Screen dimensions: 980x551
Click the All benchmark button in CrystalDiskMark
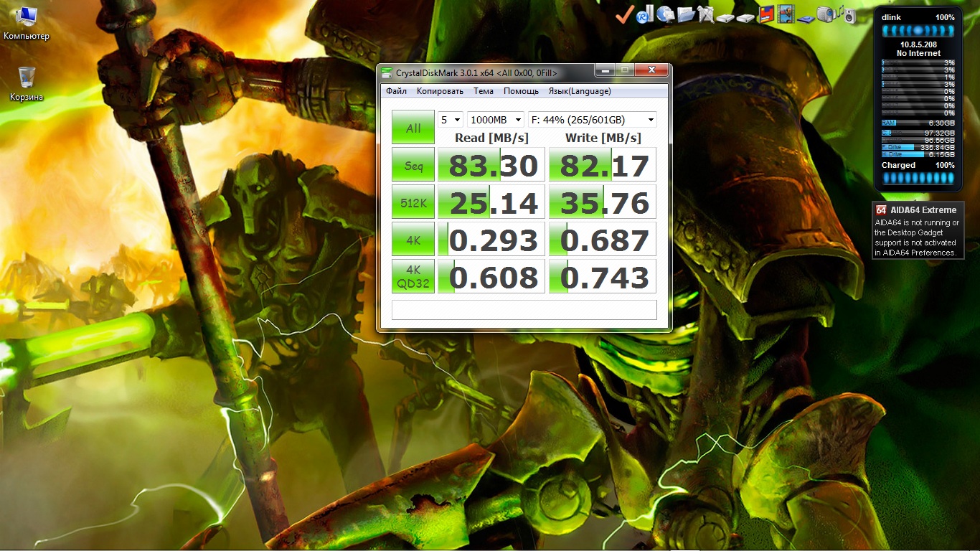pyautogui.click(x=413, y=127)
